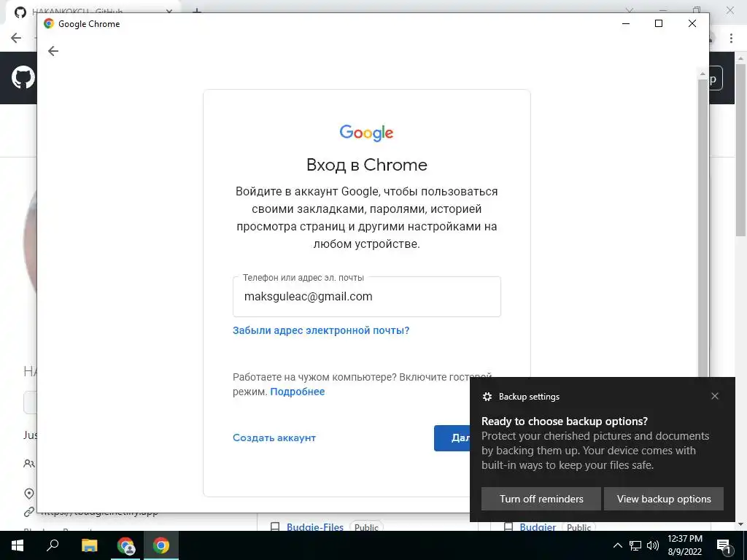The image size is (747, 560).
Task: Maximize the Google Chrome sign-in window
Action: coord(659,23)
